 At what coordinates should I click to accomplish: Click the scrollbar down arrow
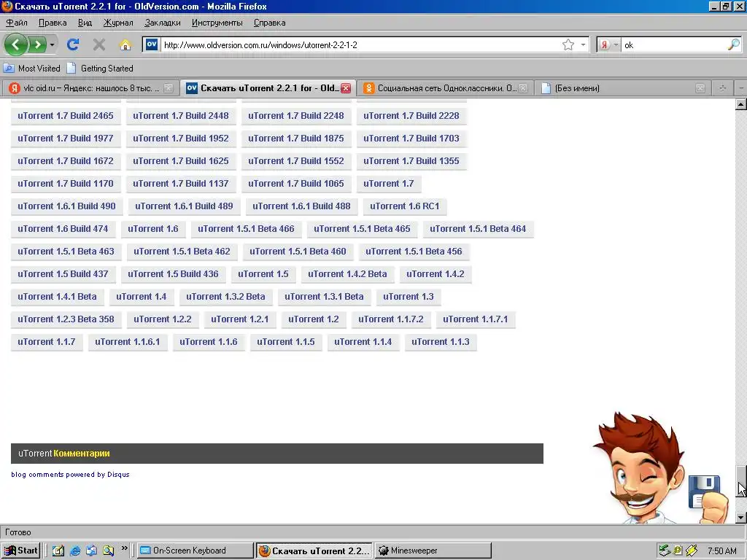click(741, 518)
